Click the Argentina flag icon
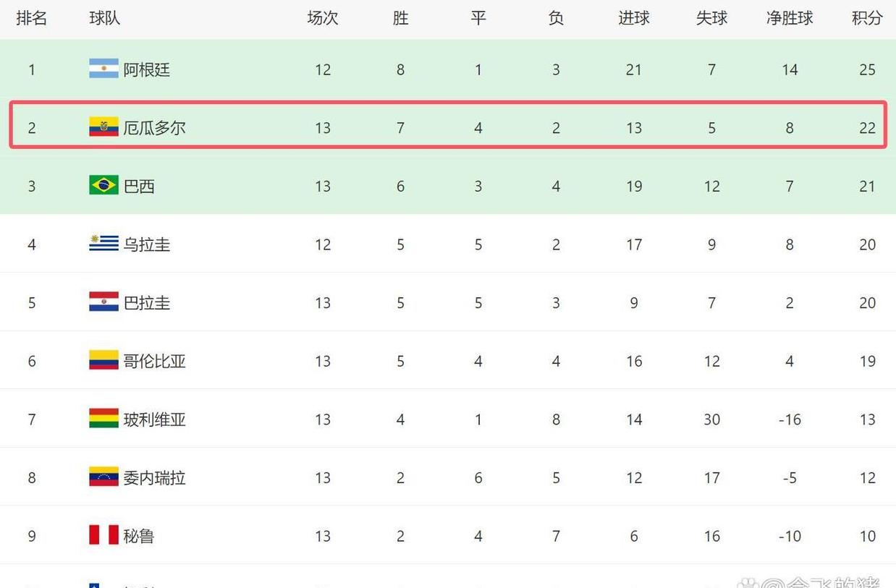This screenshot has height=588, width=896. point(103,69)
